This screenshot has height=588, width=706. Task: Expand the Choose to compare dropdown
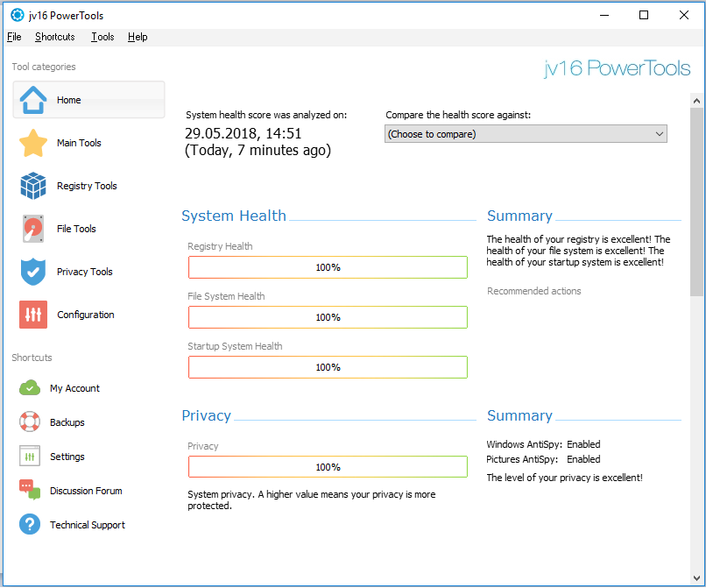[x=526, y=134]
